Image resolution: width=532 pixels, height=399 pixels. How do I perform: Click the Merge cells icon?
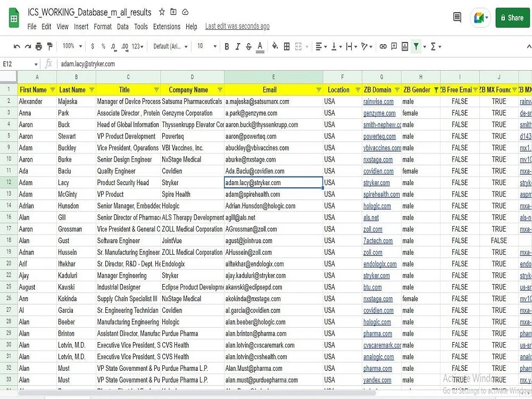tap(298, 46)
